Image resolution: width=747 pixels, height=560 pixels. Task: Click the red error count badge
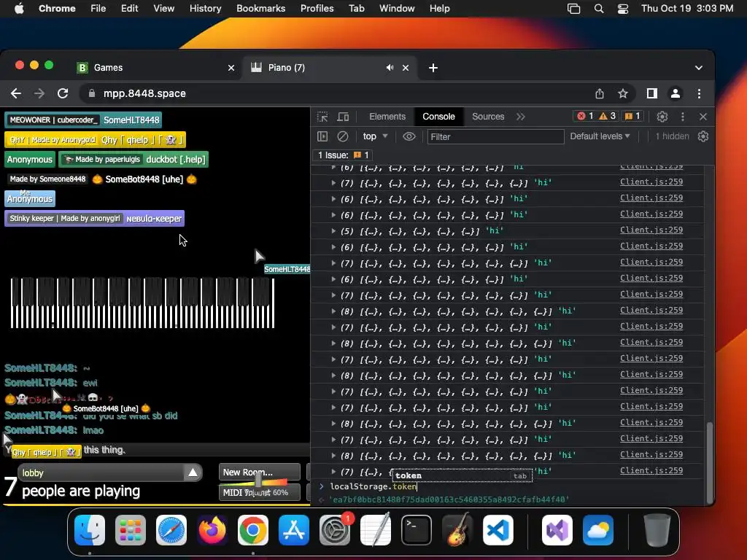[585, 116]
